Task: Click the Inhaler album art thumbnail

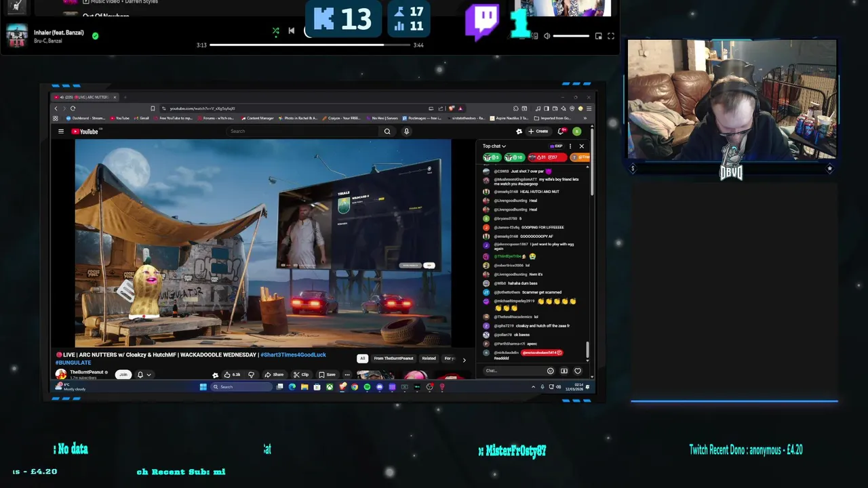Action: coord(16,36)
